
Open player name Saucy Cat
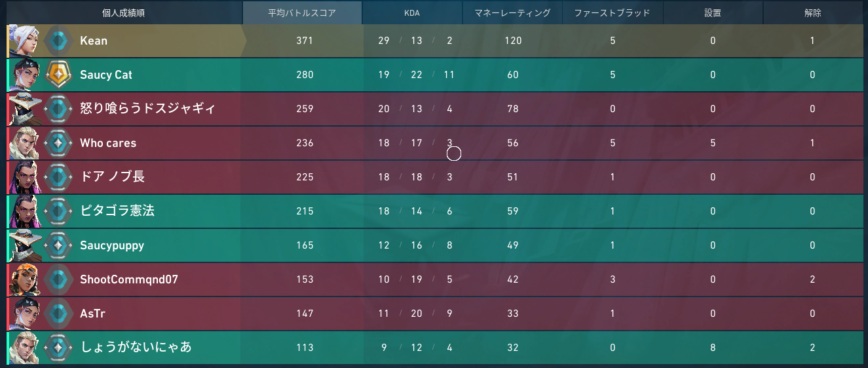106,75
